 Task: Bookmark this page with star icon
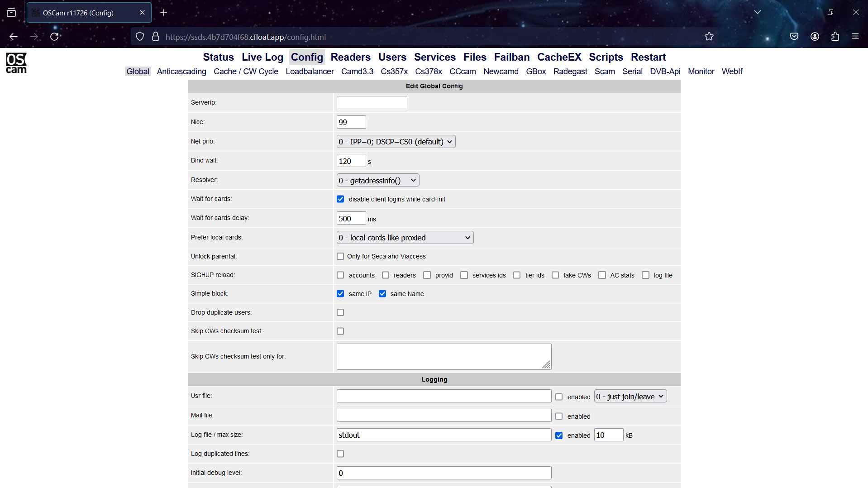[709, 37]
